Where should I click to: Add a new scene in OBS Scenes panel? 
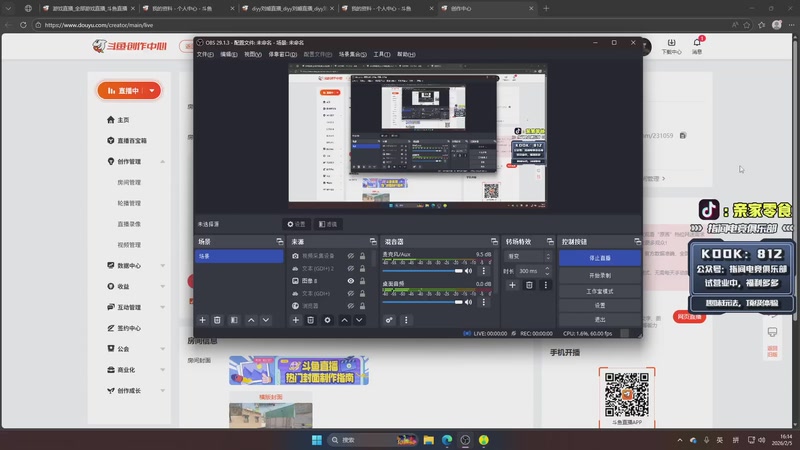pyautogui.click(x=203, y=320)
